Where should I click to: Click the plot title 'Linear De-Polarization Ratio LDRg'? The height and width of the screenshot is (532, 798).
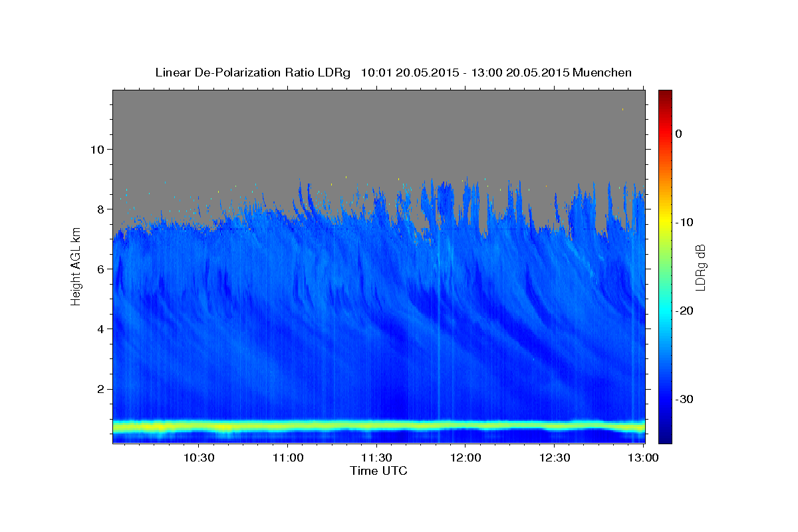pos(253,72)
